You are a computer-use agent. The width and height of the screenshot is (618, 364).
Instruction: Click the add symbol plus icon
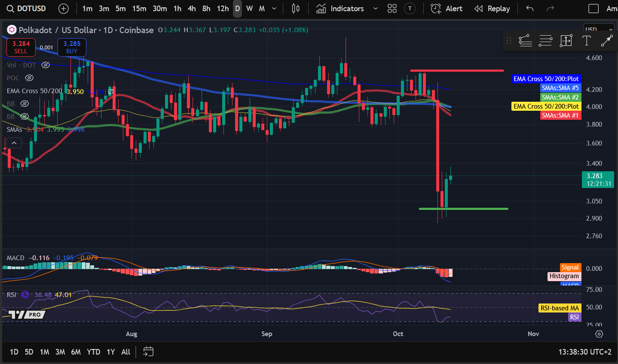(63, 9)
